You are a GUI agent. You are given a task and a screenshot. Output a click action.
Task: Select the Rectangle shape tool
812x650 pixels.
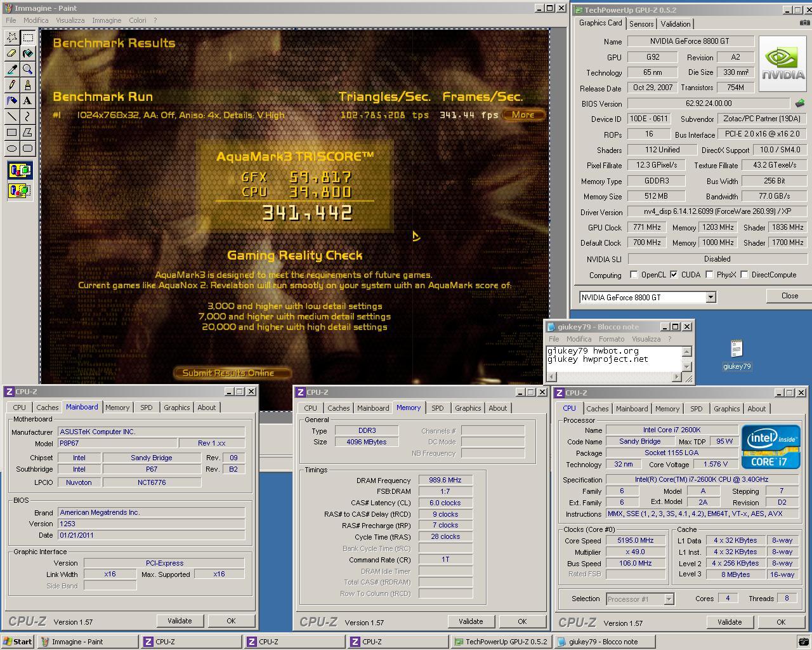tap(12, 133)
